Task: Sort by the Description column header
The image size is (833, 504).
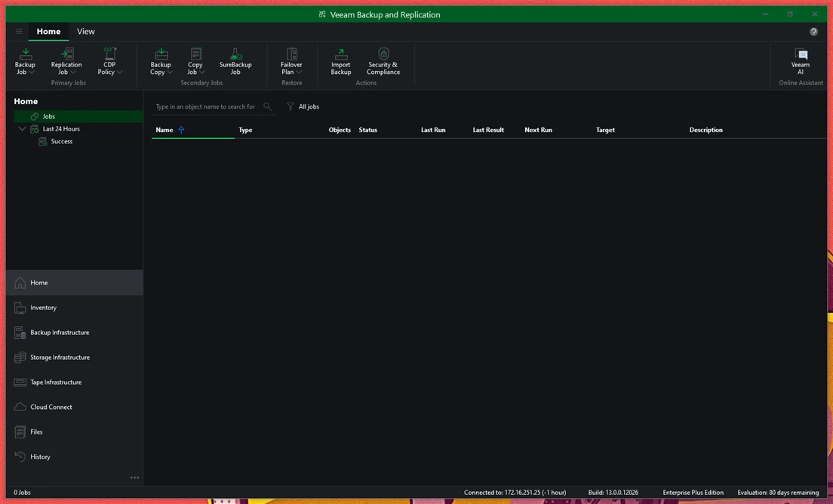Action: click(x=705, y=130)
